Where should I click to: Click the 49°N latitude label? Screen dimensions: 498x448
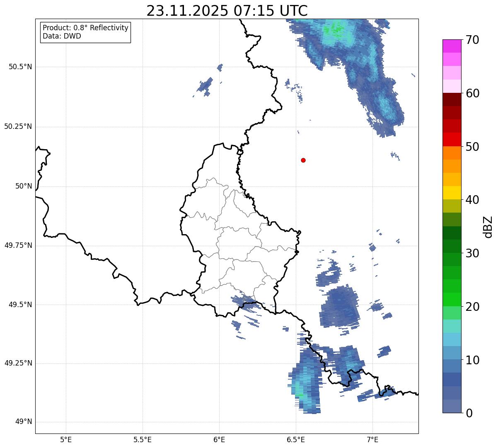click(24, 422)
